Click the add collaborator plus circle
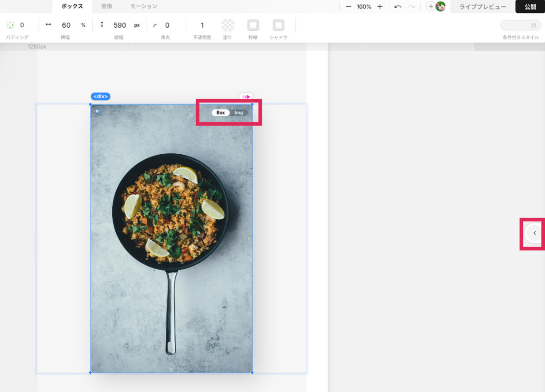Image resolution: width=545 pixels, height=392 pixels. pos(430,7)
